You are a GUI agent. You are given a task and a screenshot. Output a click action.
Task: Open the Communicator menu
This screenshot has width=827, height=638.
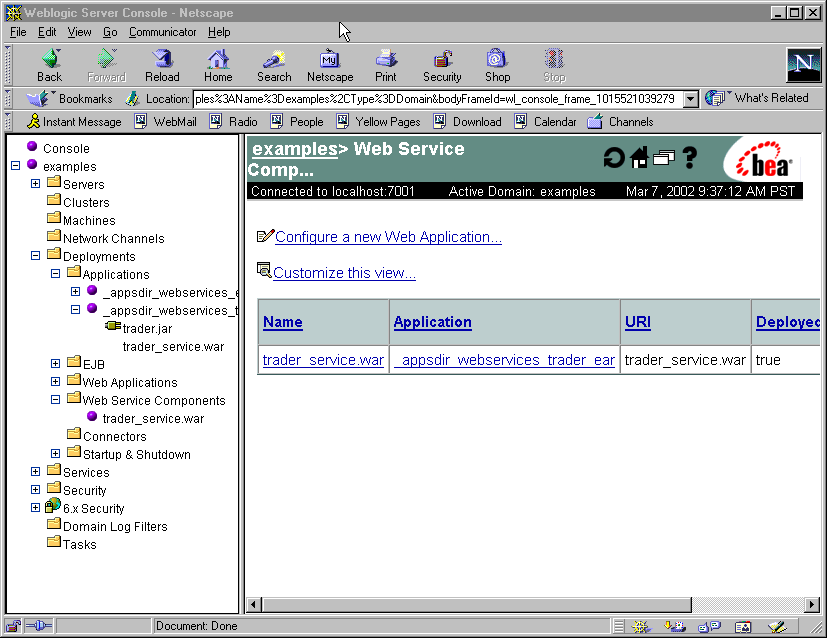point(162,32)
